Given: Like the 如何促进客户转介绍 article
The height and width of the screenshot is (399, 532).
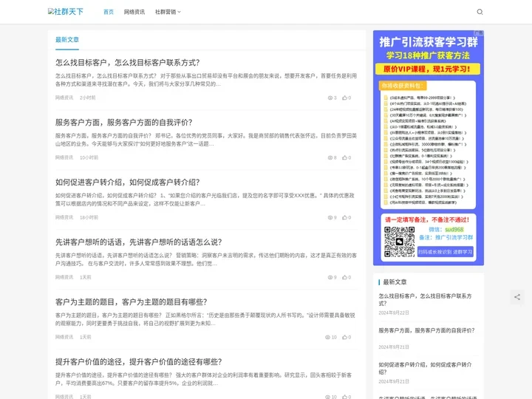Looking at the screenshot, I should coord(345,217).
